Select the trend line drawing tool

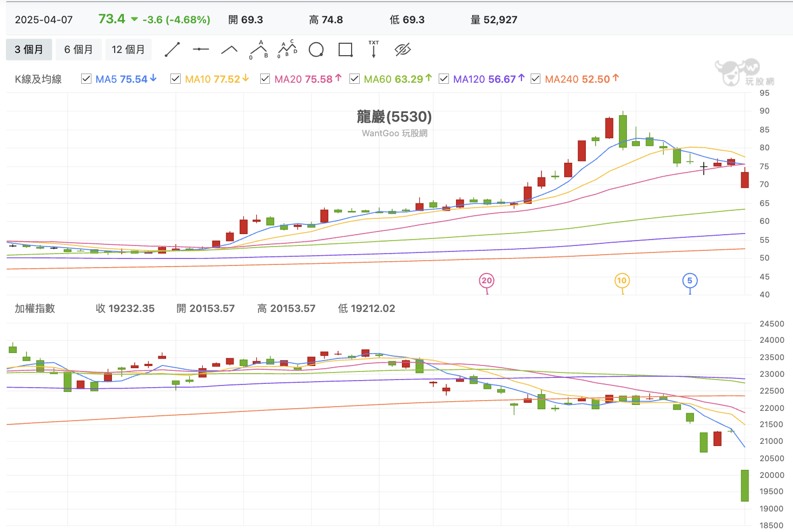(x=172, y=50)
